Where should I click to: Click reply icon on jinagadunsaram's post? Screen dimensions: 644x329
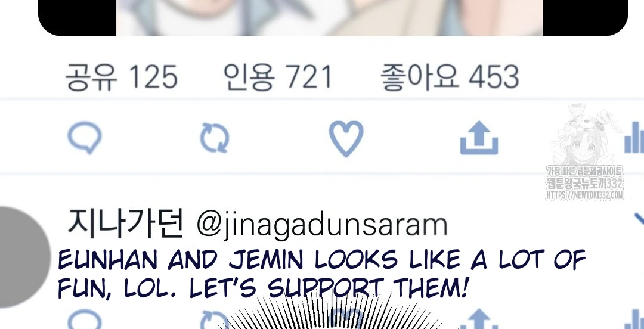[x=85, y=319]
